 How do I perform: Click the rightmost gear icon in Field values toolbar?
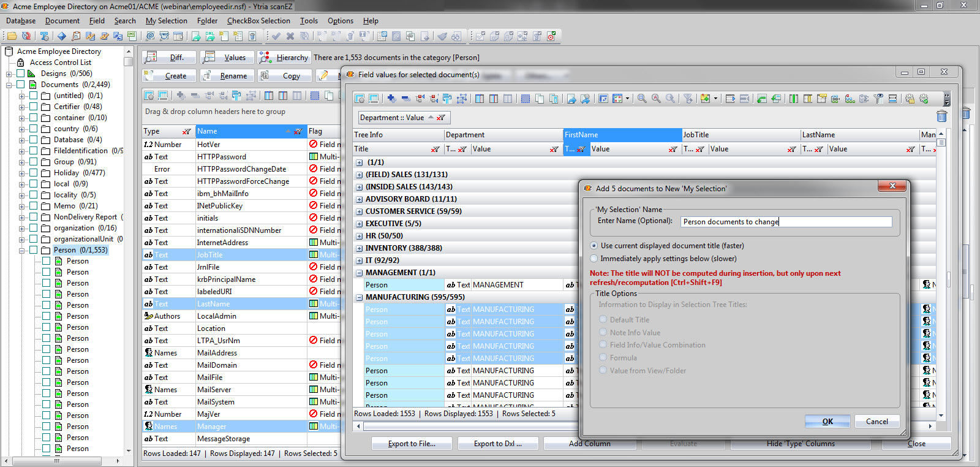(x=924, y=98)
